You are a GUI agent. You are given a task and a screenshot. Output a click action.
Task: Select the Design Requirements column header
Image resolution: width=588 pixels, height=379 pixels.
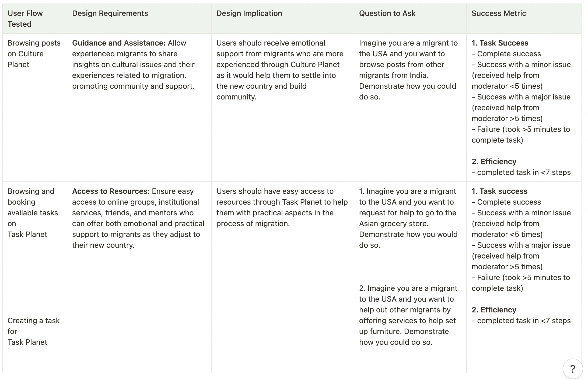coord(139,19)
